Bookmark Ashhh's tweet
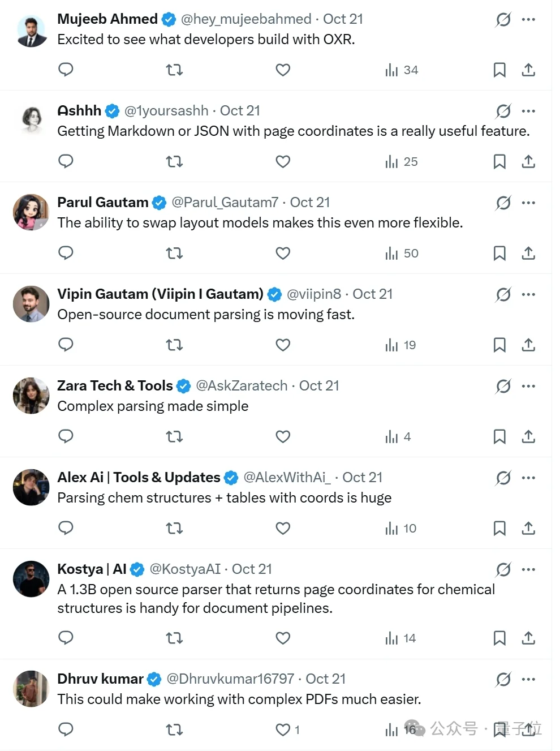This screenshot has width=560, height=751. coord(499,162)
